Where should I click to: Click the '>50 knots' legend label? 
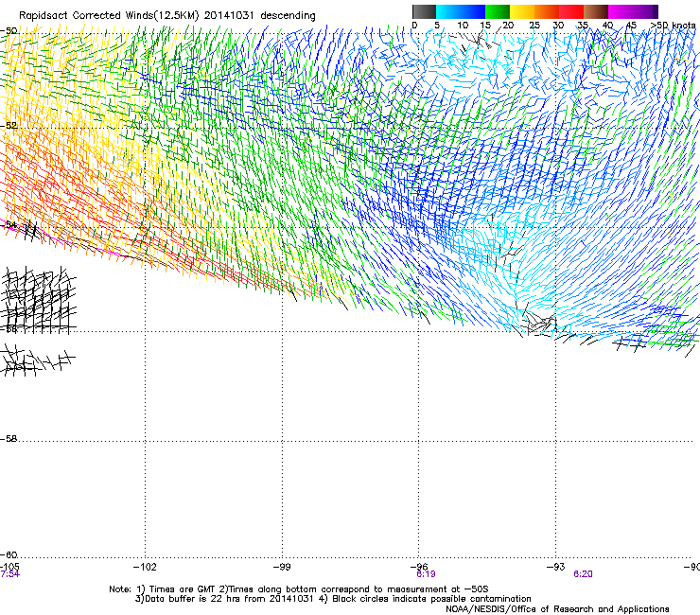(674, 26)
